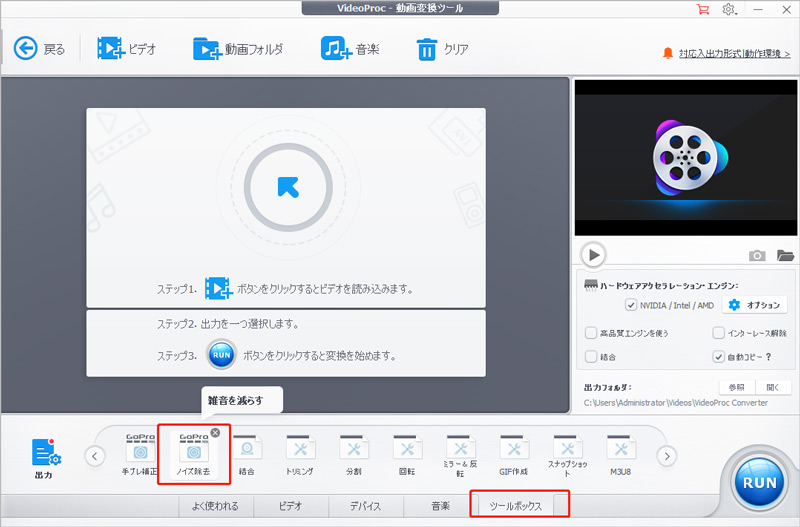Open hardware acceleration オプション button
800x527 pixels.
[x=755, y=305]
